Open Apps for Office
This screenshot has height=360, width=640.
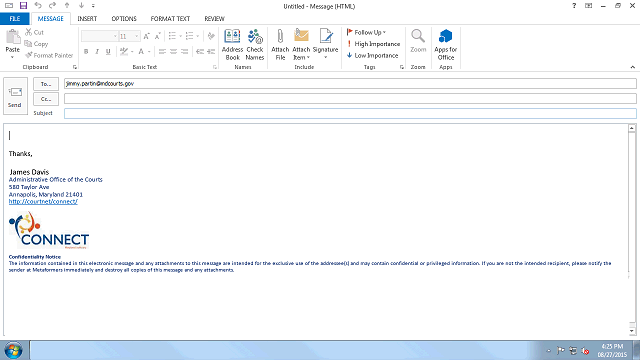coord(445,44)
